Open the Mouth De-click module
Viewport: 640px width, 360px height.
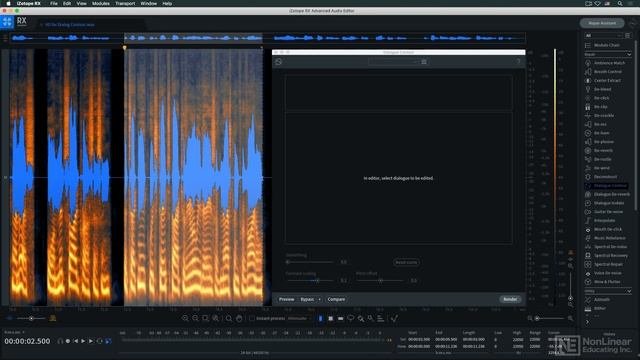click(604, 229)
